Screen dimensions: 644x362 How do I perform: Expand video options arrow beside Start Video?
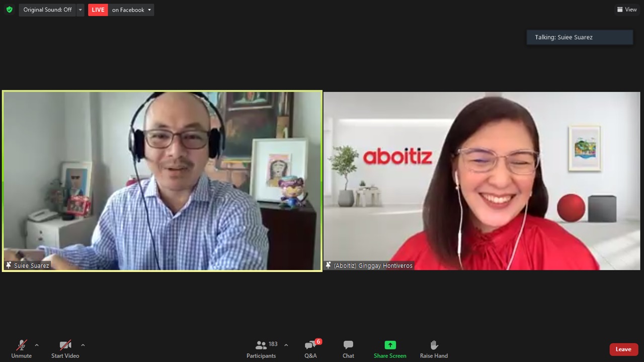(83, 345)
